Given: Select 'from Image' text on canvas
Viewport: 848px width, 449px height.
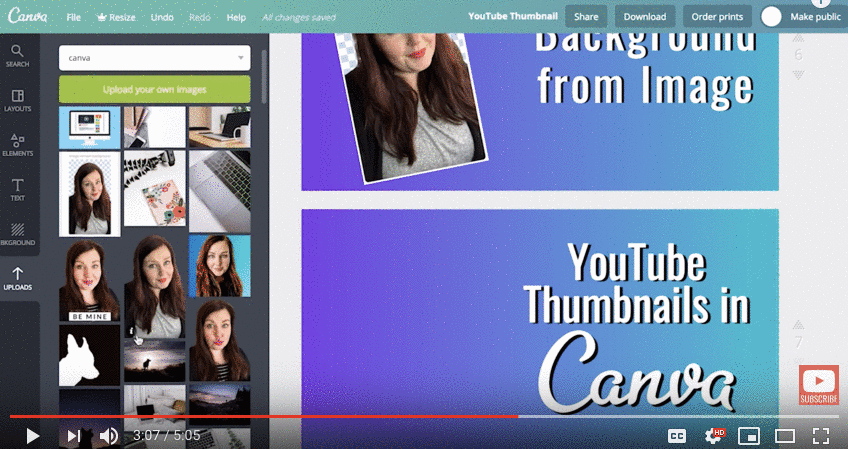Looking at the screenshot, I should click(x=645, y=85).
